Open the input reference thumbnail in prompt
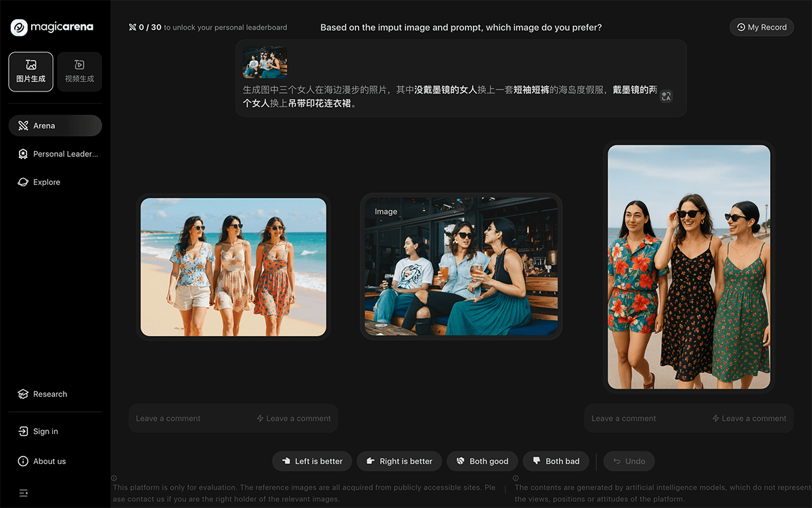The image size is (812, 508). tap(265, 62)
